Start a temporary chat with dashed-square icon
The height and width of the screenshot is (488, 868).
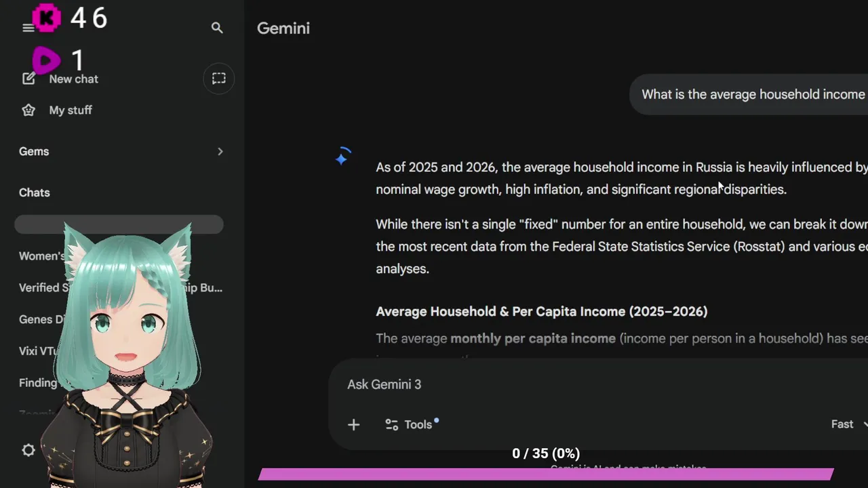[218, 79]
